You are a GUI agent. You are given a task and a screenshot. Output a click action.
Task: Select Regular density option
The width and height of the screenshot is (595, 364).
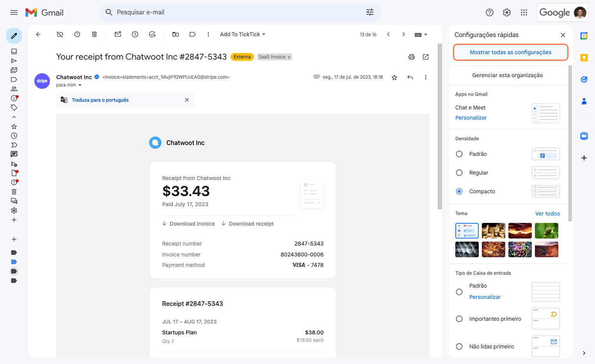[459, 173]
